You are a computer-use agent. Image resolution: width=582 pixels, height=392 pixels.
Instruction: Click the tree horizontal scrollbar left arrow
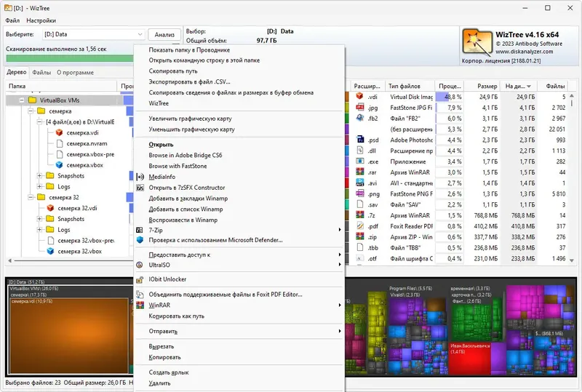coord(9,260)
